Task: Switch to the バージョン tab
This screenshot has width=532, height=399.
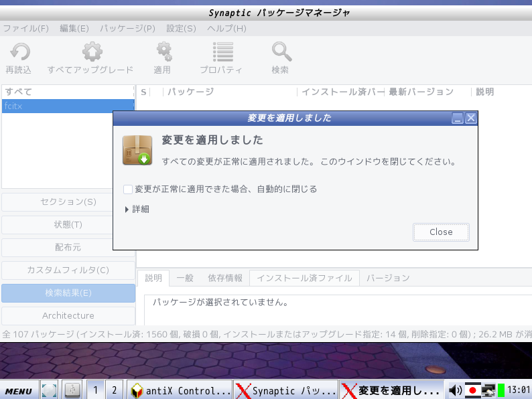Action: click(x=388, y=278)
